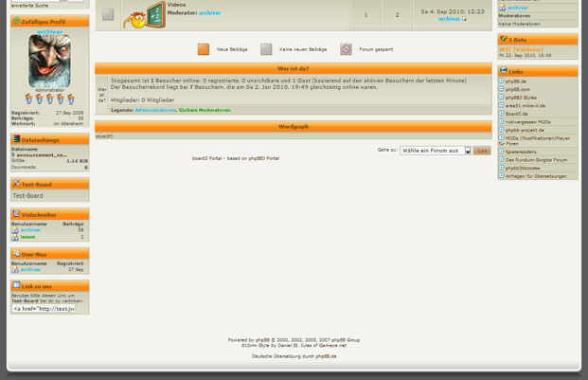Click the 'Globale Moderatoren' legend link
Screen dimensions: 588x380
(x=205, y=110)
